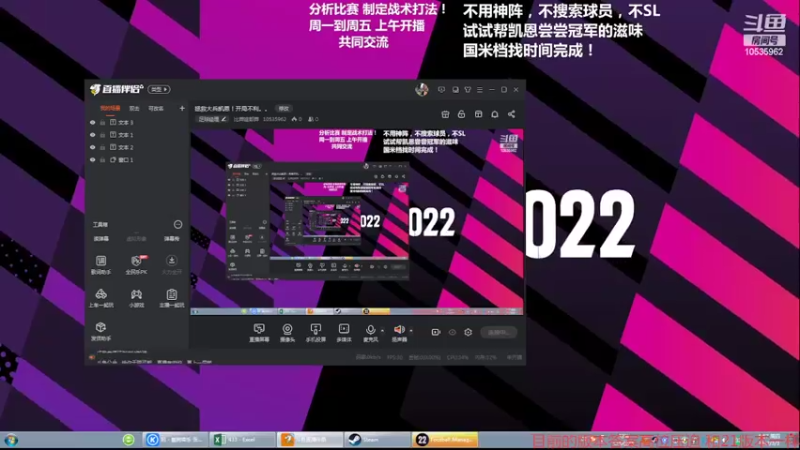800x450 pixels.
Task: Lock the 窗口 1 source
Action: click(103, 160)
